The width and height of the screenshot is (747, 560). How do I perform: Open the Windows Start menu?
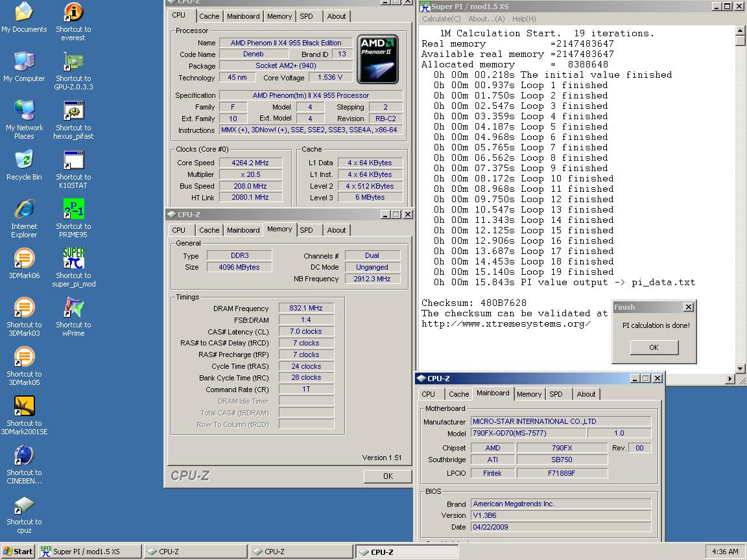(x=18, y=552)
